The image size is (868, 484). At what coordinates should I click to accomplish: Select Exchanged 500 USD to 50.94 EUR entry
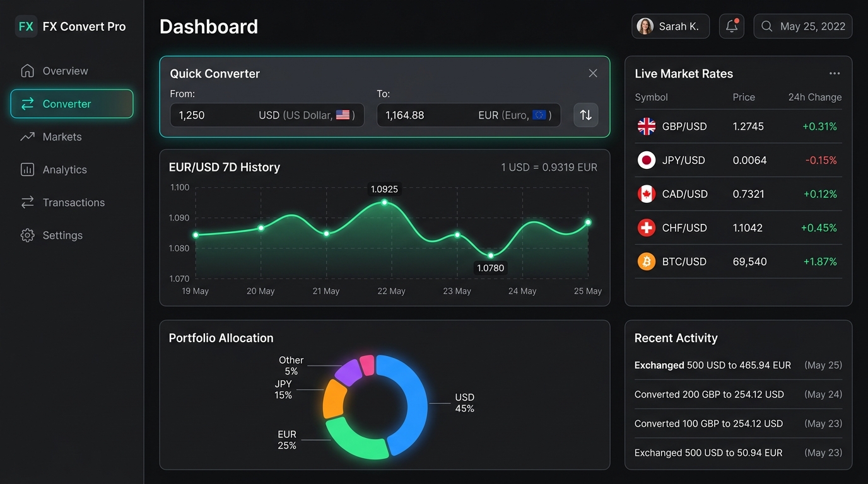[x=738, y=452]
